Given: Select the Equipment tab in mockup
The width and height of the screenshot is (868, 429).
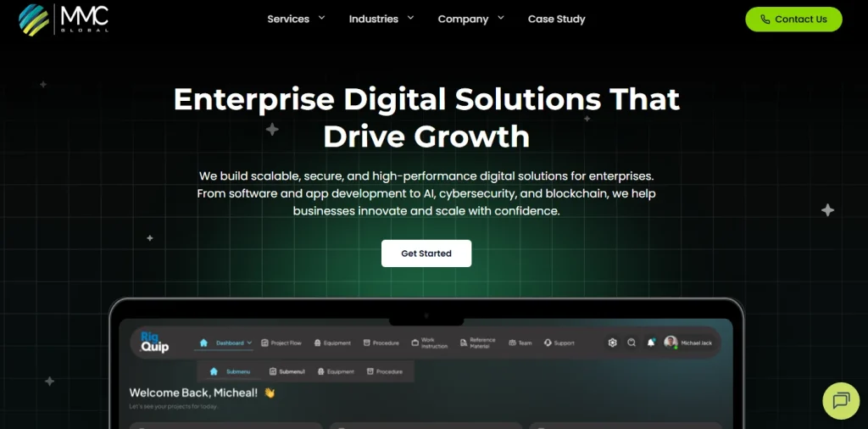Looking at the screenshot, I should tap(332, 343).
